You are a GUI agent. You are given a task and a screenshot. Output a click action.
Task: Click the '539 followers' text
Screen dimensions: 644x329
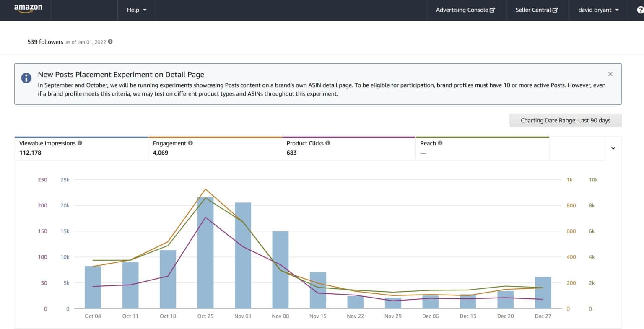pos(45,42)
